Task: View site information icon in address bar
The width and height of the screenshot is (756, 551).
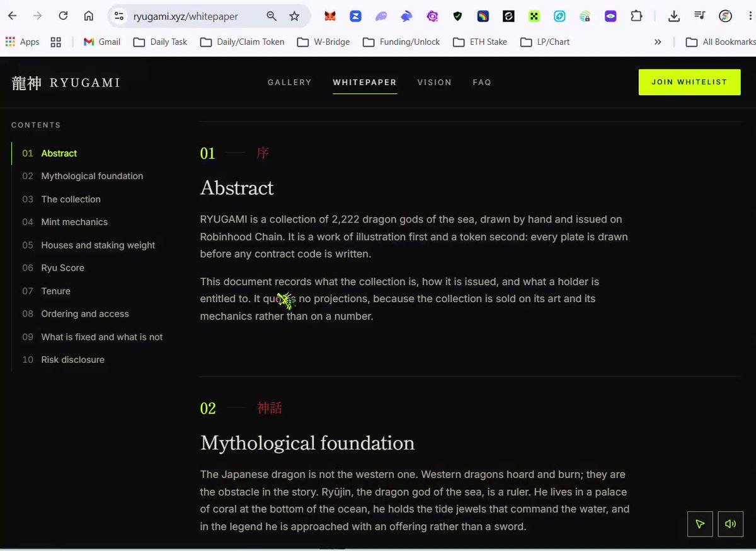Action: [x=119, y=16]
